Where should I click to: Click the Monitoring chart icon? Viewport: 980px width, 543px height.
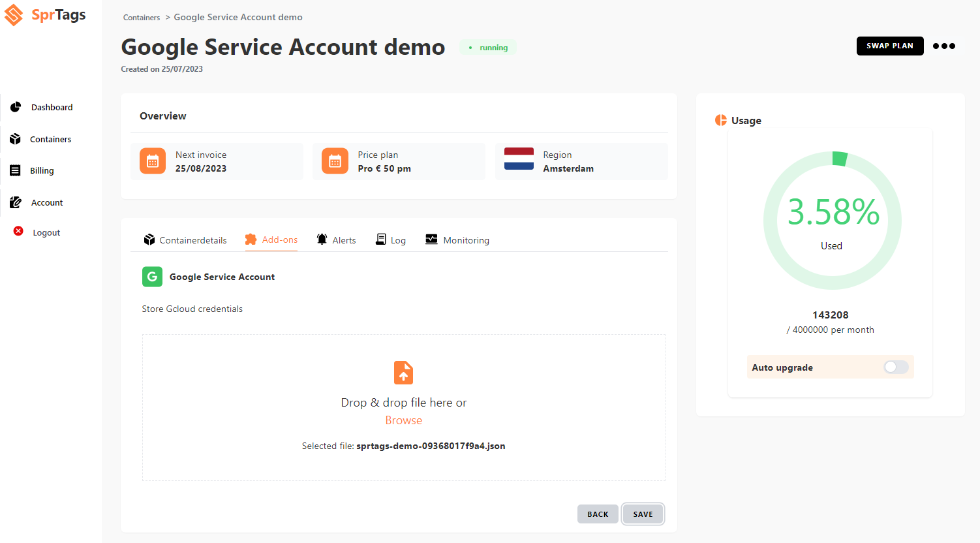click(x=431, y=239)
